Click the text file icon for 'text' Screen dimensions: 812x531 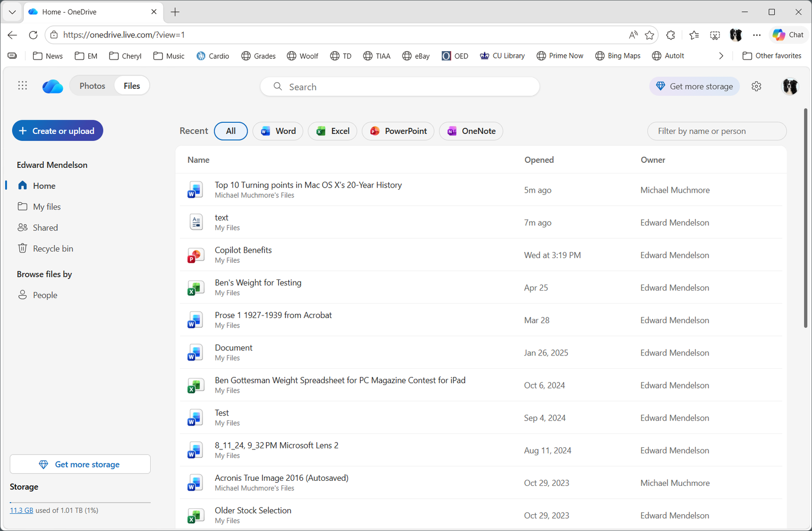click(196, 222)
